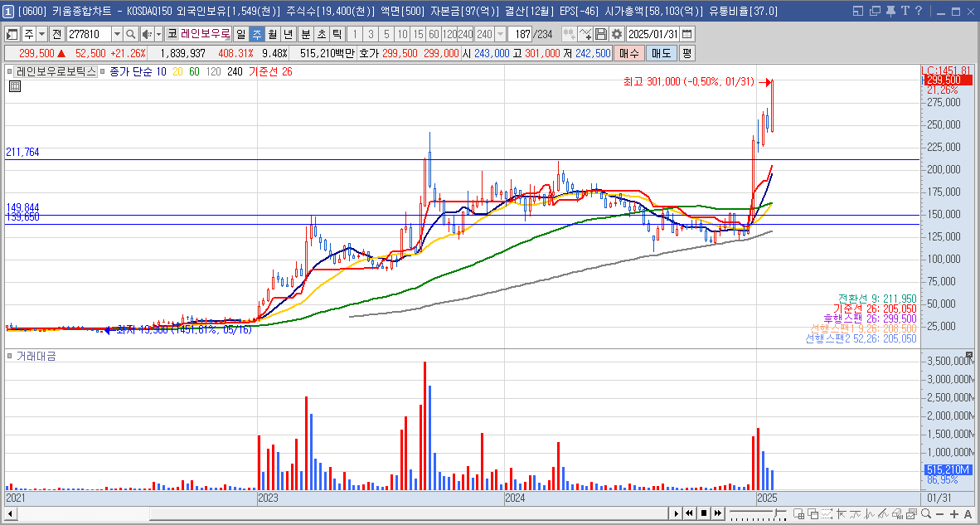Open the chart layout panel icon at toolbar start

(x=12, y=34)
